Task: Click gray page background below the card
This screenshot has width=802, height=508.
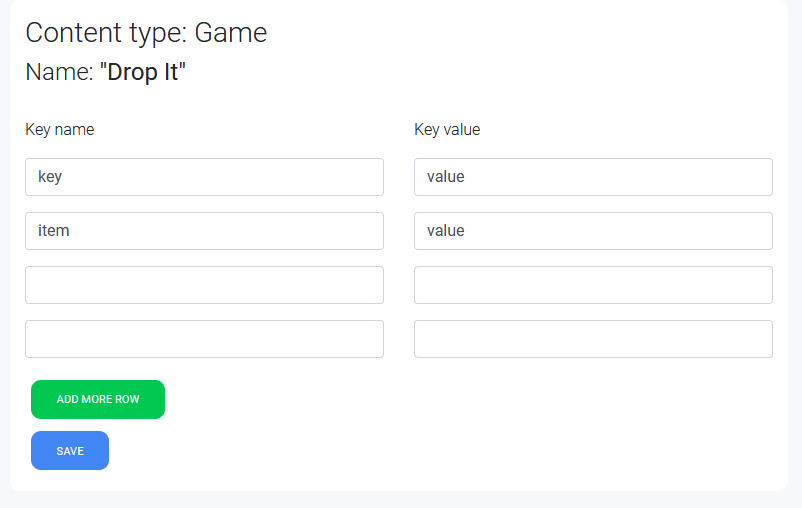Action: (401, 500)
